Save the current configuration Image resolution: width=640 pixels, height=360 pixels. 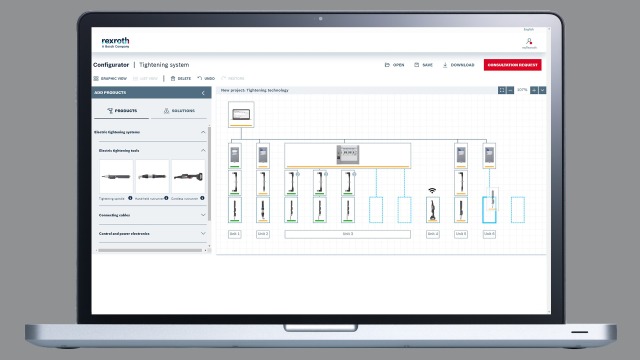point(423,65)
